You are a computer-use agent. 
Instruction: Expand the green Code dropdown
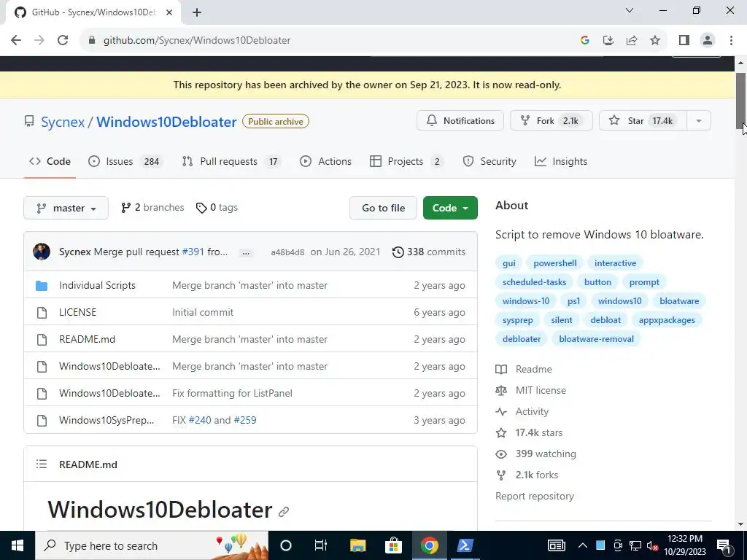[x=450, y=208]
